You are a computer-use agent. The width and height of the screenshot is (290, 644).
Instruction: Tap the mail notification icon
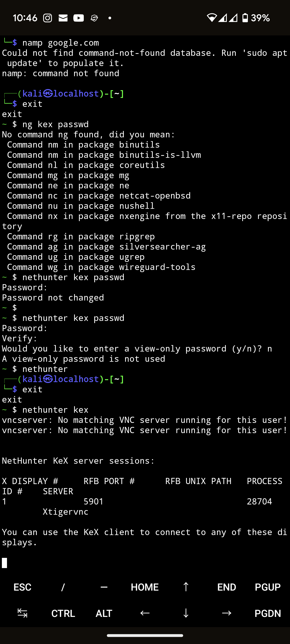click(63, 18)
